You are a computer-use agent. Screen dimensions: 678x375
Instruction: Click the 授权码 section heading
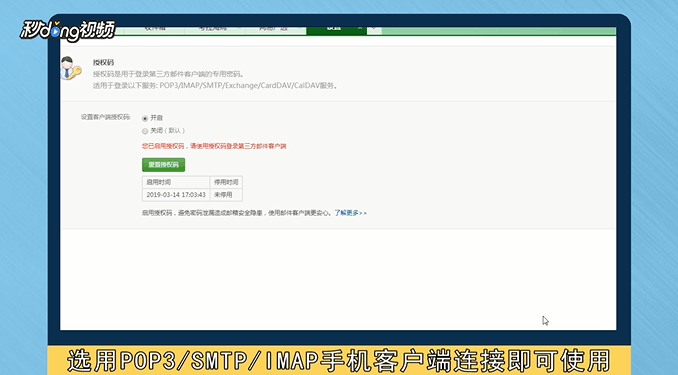coord(103,62)
